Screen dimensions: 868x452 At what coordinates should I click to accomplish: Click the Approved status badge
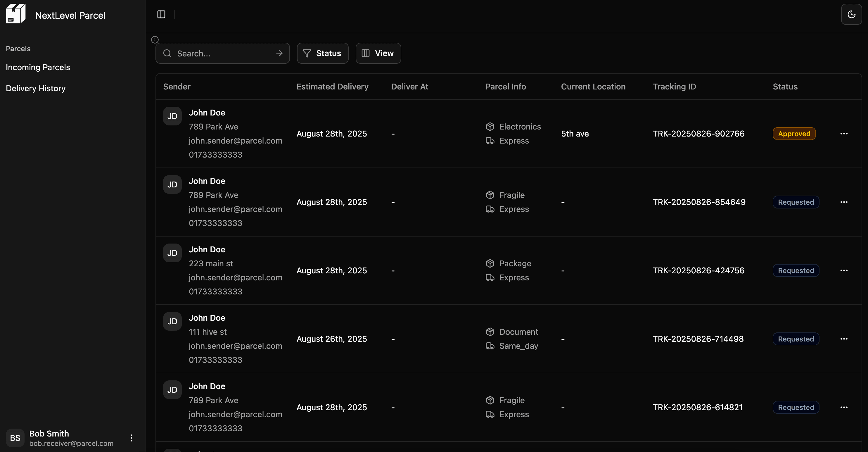[x=794, y=134]
